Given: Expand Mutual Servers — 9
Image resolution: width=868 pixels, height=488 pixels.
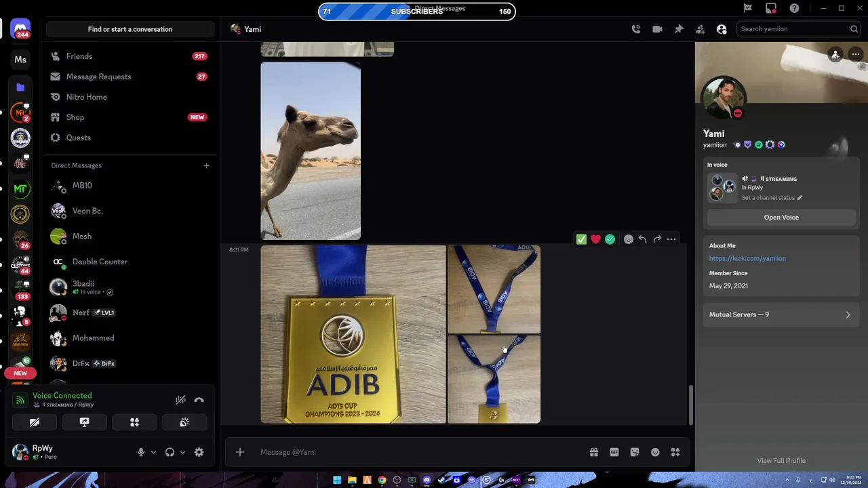Looking at the screenshot, I should (x=781, y=314).
